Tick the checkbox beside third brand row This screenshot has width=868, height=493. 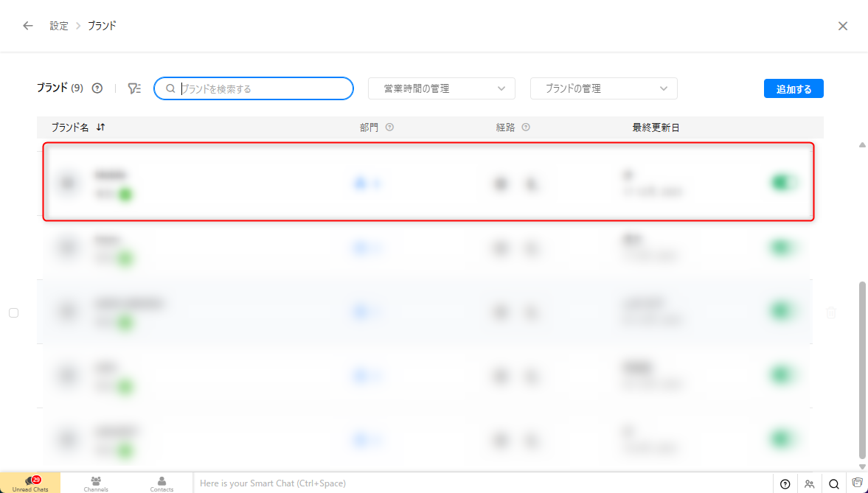tap(13, 312)
